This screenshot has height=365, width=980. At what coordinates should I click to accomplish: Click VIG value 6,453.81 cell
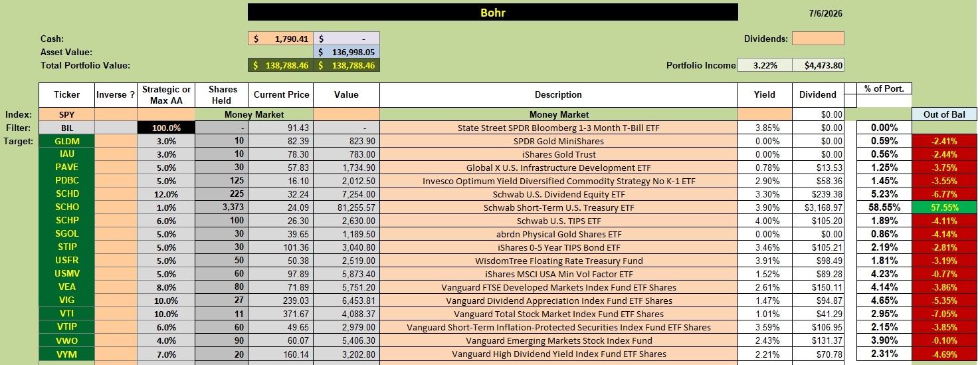tap(346, 301)
